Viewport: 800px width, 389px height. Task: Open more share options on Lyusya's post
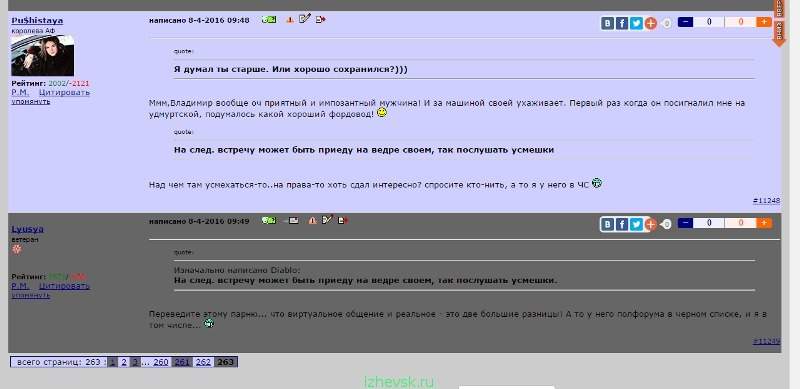(650, 224)
